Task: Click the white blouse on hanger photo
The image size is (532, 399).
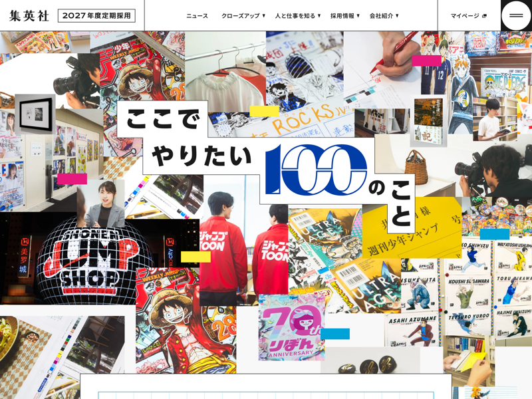Action: pyautogui.click(x=225, y=72)
